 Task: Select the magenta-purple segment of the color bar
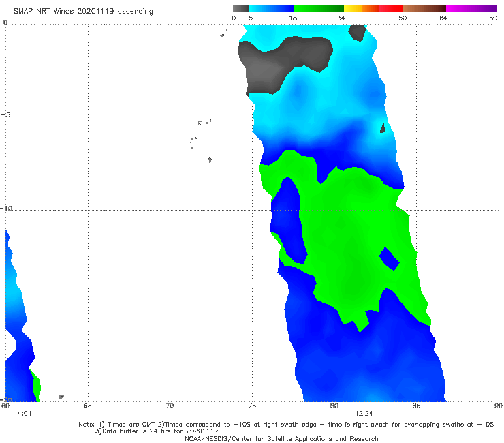(471, 8)
